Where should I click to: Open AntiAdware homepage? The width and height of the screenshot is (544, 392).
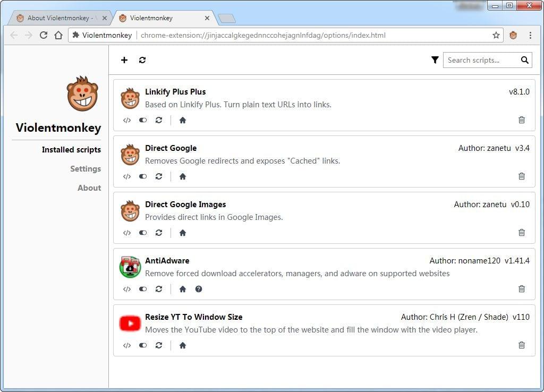coord(183,289)
